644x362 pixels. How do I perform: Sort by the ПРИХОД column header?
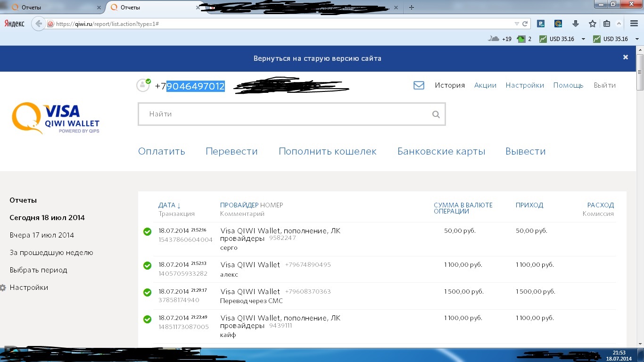(529, 205)
